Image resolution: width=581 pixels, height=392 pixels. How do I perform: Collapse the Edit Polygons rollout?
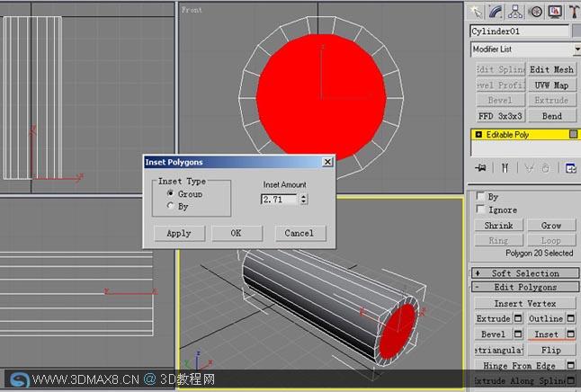(525, 287)
